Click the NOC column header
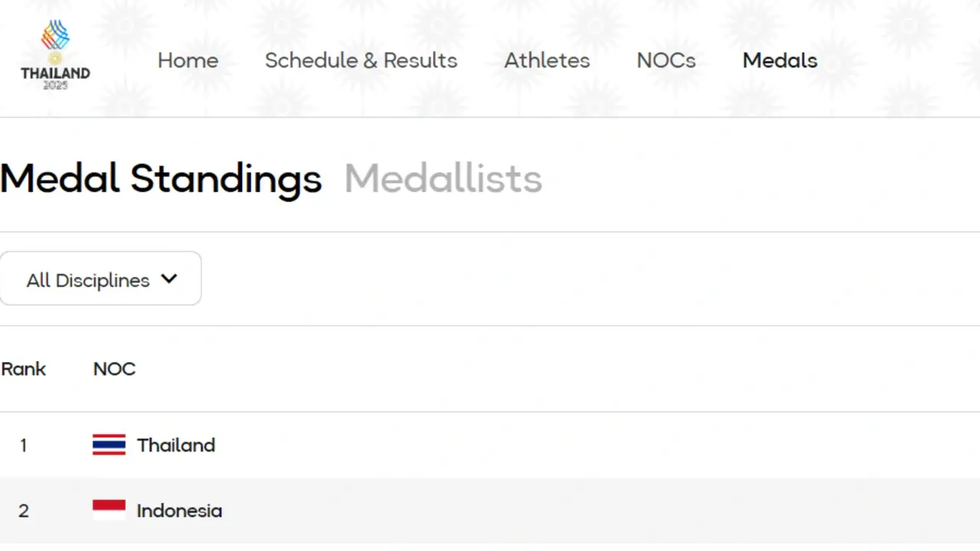This screenshot has height=551, width=980. click(114, 369)
